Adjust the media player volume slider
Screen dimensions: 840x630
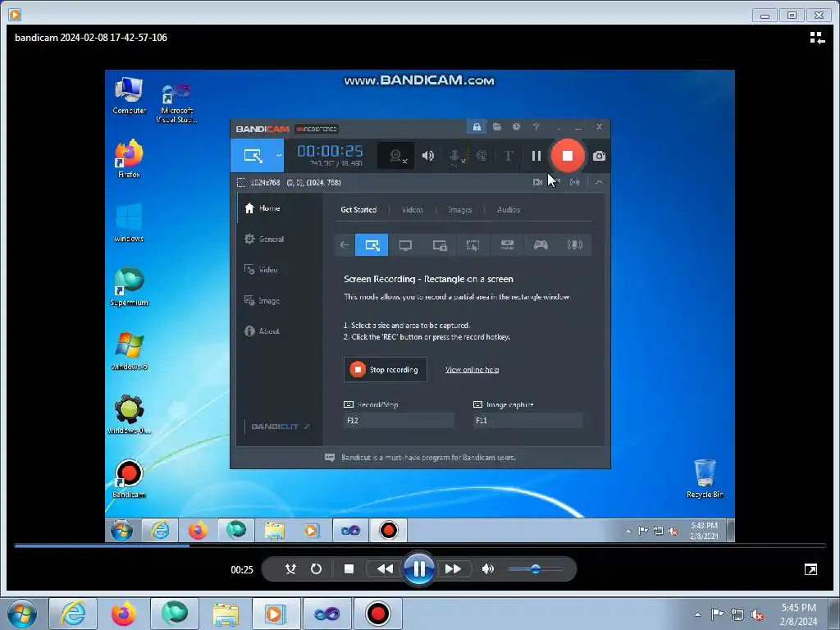pos(535,569)
